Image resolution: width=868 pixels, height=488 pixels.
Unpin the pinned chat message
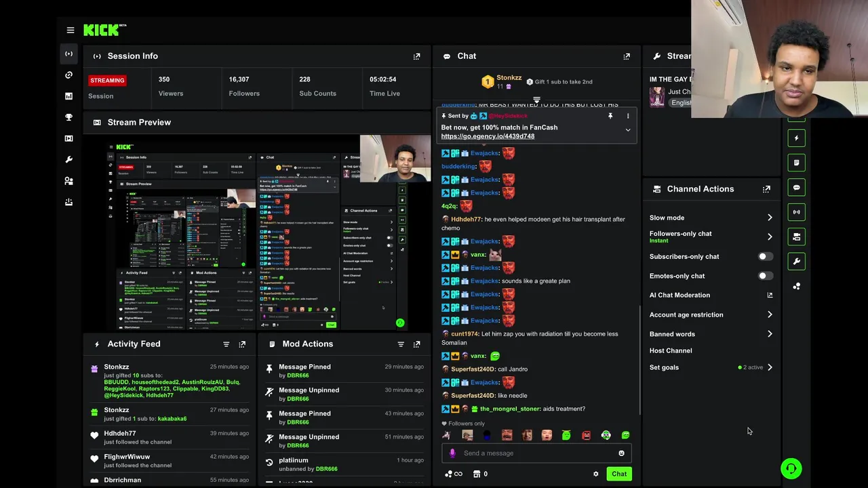point(610,116)
